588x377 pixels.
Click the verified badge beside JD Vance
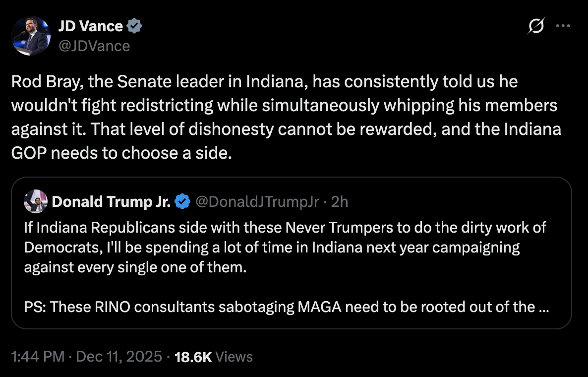click(x=134, y=27)
